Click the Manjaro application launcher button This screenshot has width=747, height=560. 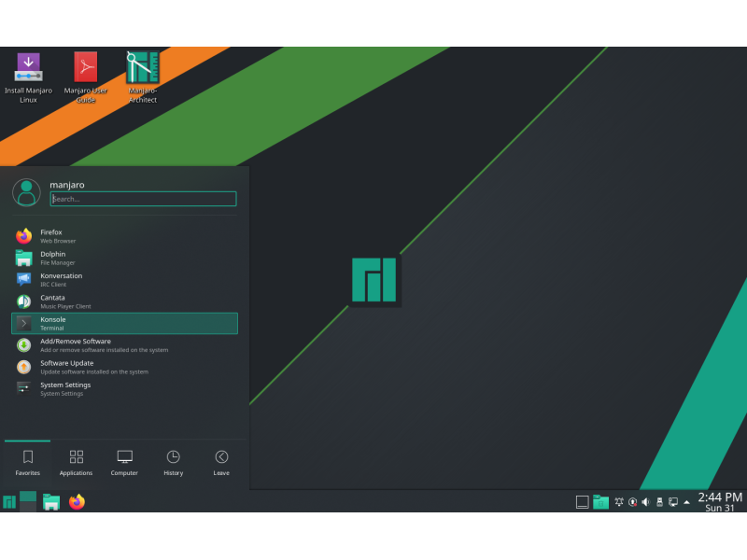pyautogui.click(x=9, y=502)
